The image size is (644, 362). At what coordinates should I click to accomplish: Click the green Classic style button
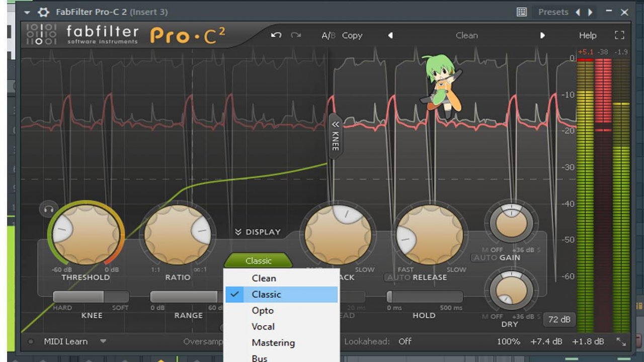[258, 260]
